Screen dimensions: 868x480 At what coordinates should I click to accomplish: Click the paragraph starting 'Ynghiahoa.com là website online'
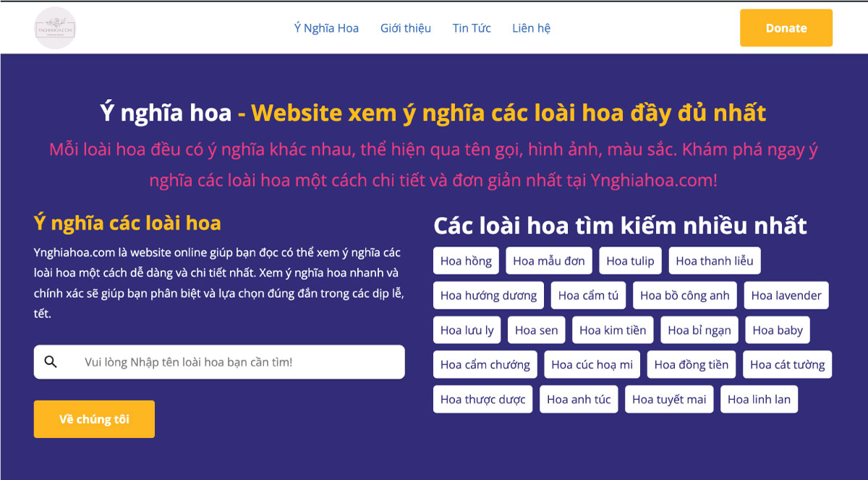click(219, 283)
